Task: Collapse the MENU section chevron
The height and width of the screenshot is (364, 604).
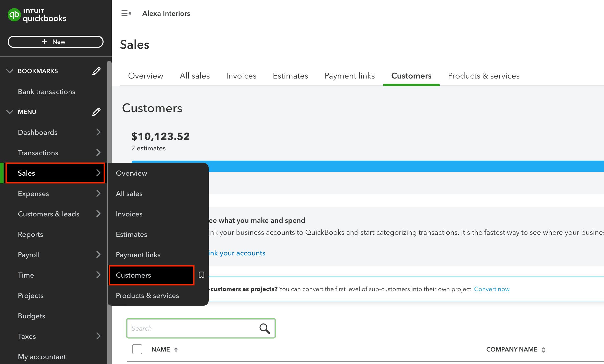Action: click(10, 112)
